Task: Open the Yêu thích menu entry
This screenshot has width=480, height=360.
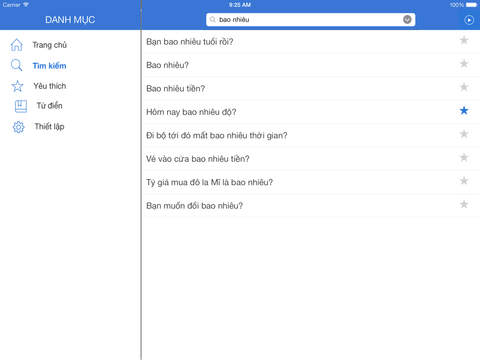Action: [50, 86]
